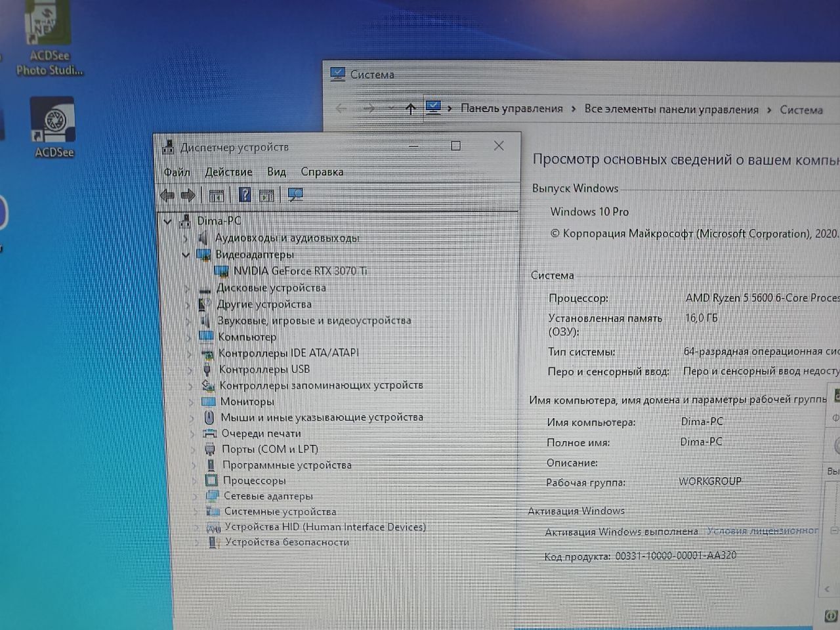Click the AMD Ryzen 5 5600 processor value
The width and height of the screenshot is (840, 630).
(x=762, y=298)
